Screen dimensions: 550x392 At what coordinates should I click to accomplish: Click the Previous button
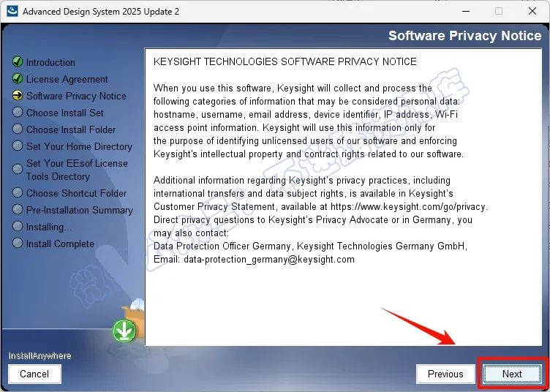[445, 374]
